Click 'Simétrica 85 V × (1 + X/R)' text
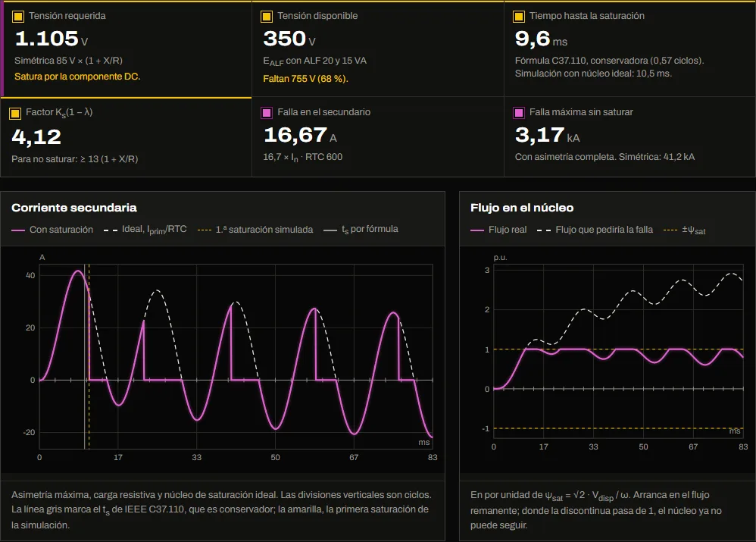Screen dimensions: 756x542 click(x=68, y=61)
